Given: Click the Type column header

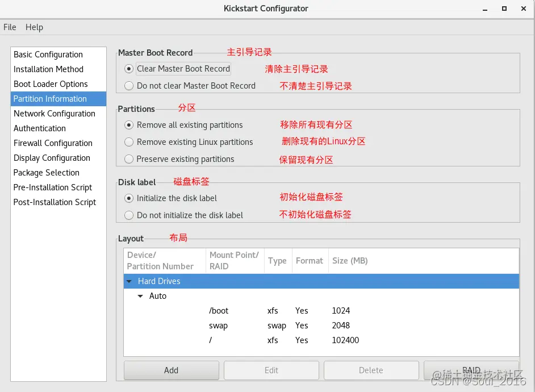Looking at the screenshot, I should coord(278,261).
